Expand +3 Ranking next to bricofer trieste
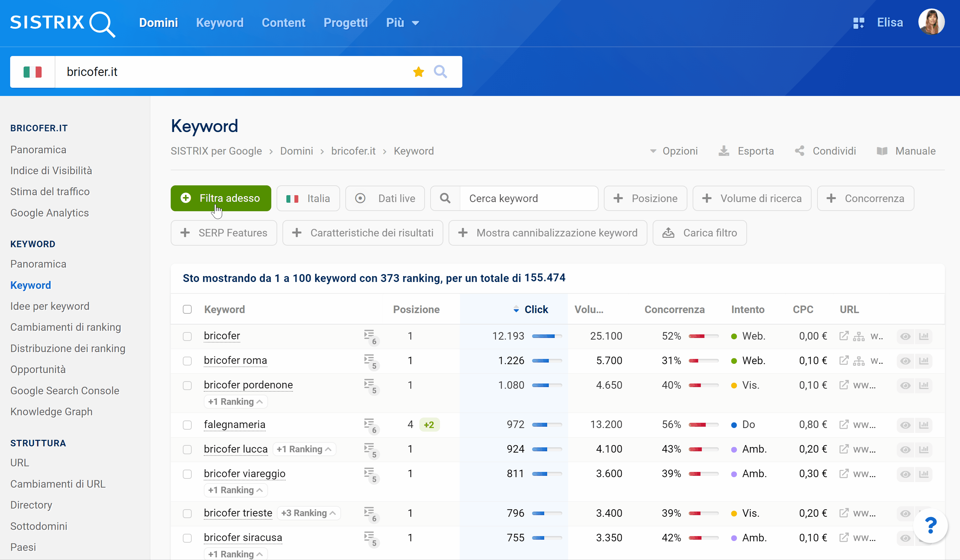Viewport: 960px width, 560px height. click(309, 513)
